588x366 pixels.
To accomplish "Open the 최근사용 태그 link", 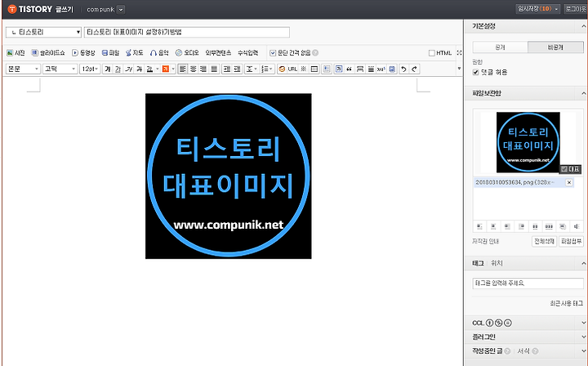I will click(566, 303).
